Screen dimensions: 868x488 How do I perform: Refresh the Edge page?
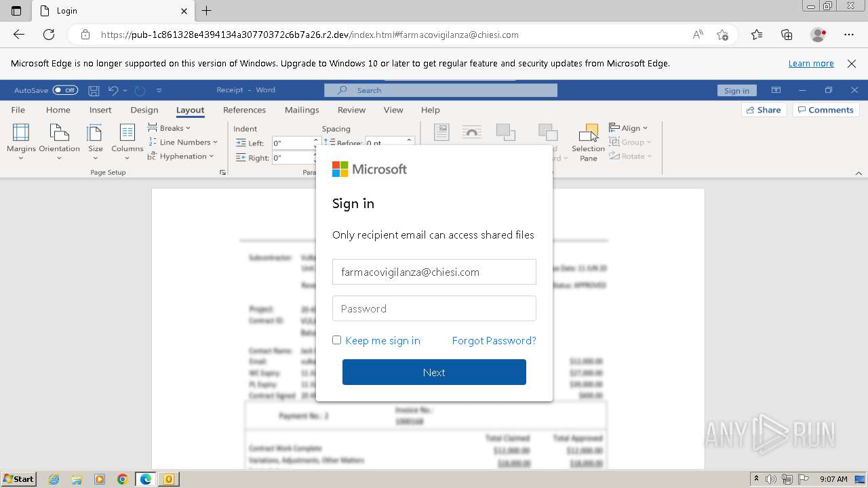pos(49,35)
